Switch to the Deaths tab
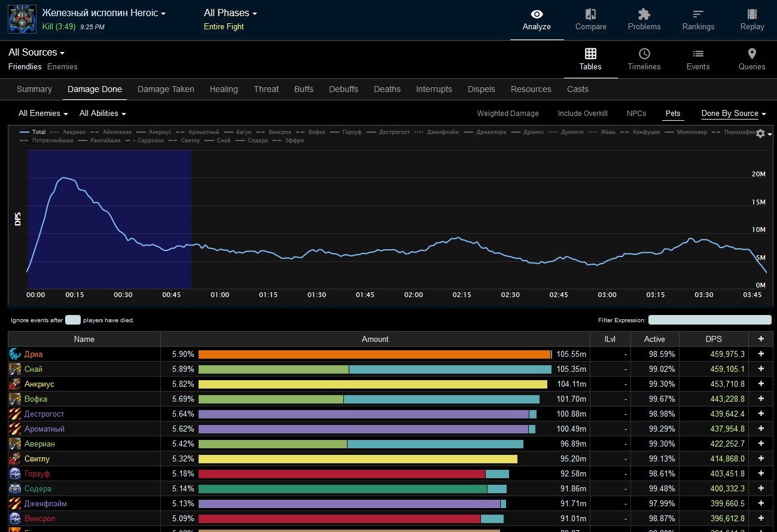This screenshot has width=777, height=532. [x=387, y=89]
